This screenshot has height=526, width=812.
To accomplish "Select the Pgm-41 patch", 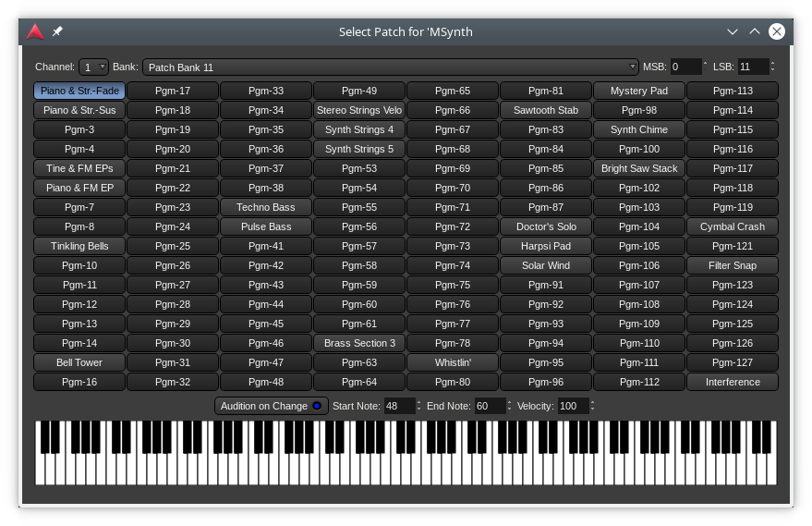I will [266, 246].
